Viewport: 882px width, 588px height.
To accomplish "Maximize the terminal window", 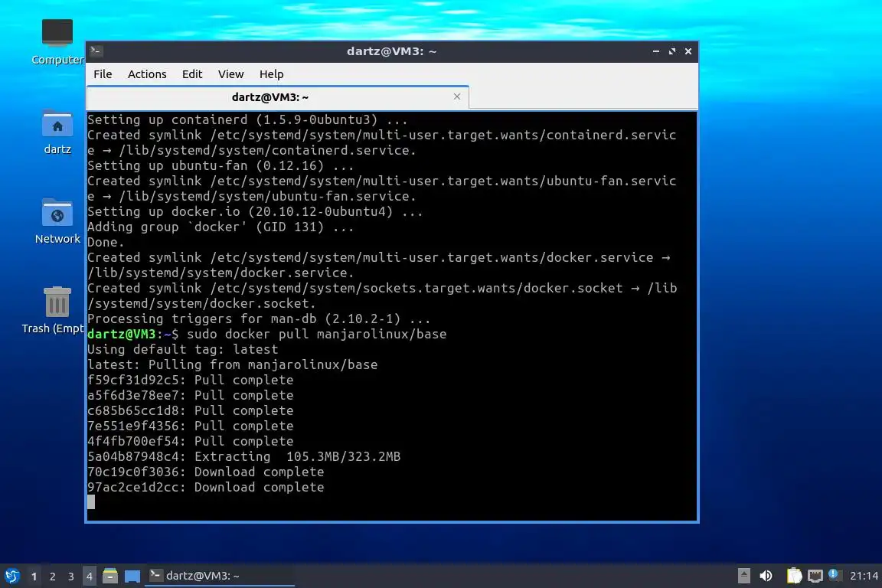I will click(x=671, y=51).
